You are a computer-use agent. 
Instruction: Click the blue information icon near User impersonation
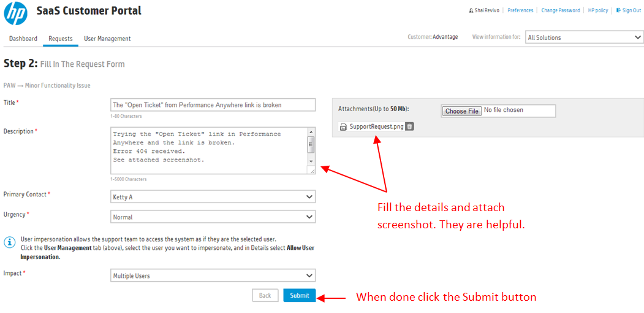tap(9, 242)
